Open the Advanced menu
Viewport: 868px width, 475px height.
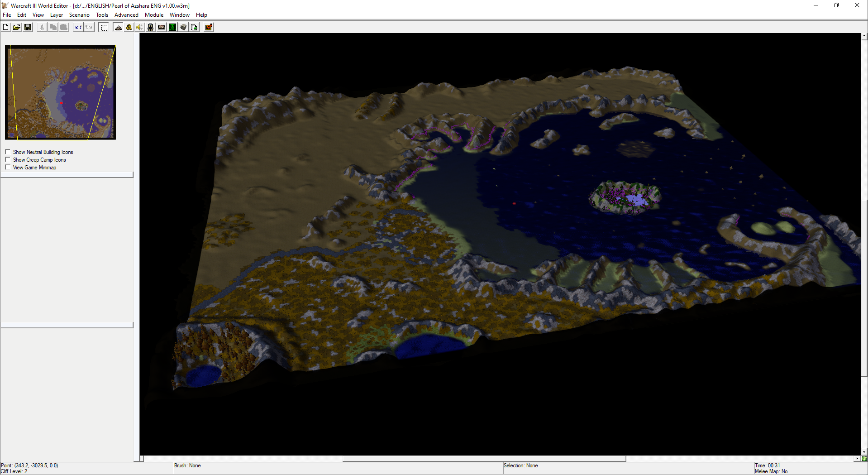pyautogui.click(x=126, y=15)
